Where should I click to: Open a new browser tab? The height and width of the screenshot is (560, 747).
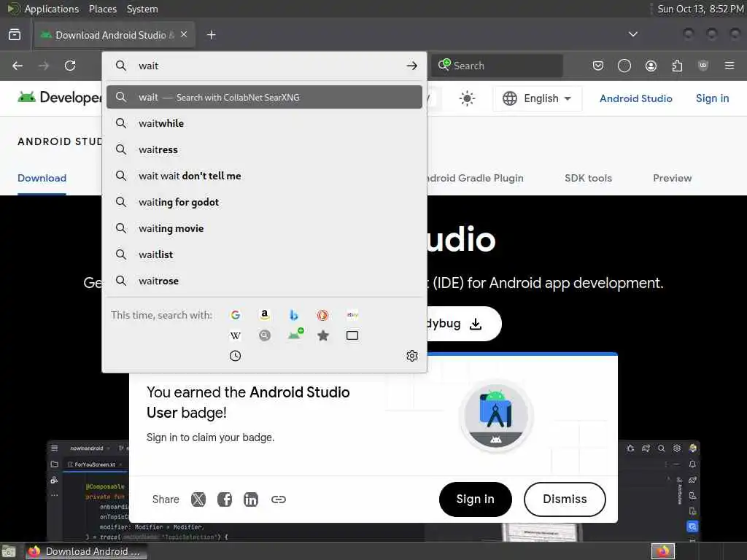pos(212,35)
